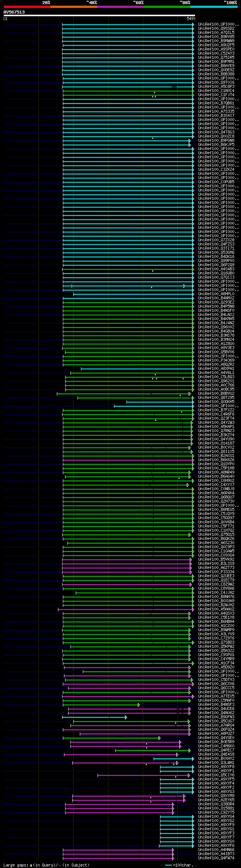Select the UniRef100_Q75IR5 label
The height and width of the screenshot is (868, 241).
coord(216,57)
